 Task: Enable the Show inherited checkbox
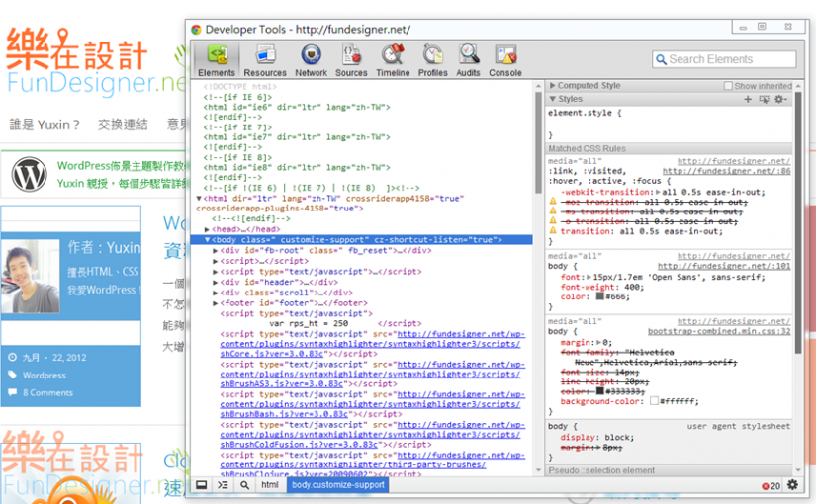(x=728, y=86)
